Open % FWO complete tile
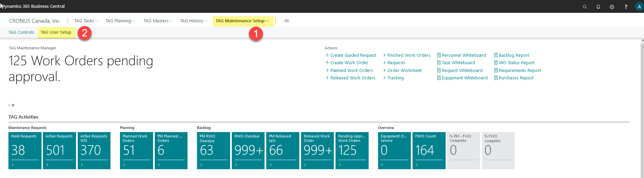 [x=498, y=150]
